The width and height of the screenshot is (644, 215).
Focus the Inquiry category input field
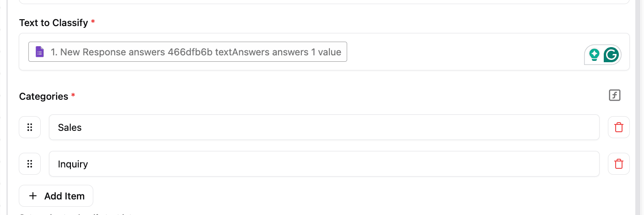[x=324, y=164]
